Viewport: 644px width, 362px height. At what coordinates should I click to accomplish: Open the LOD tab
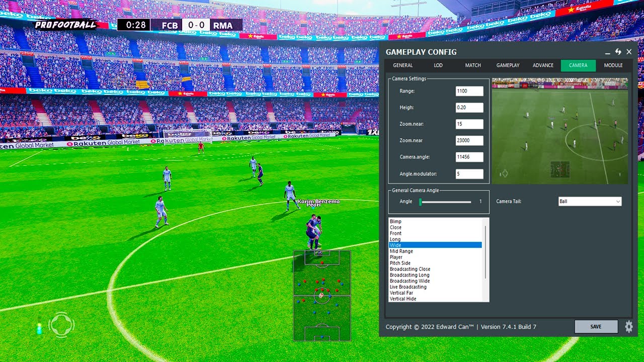(x=438, y=65)
